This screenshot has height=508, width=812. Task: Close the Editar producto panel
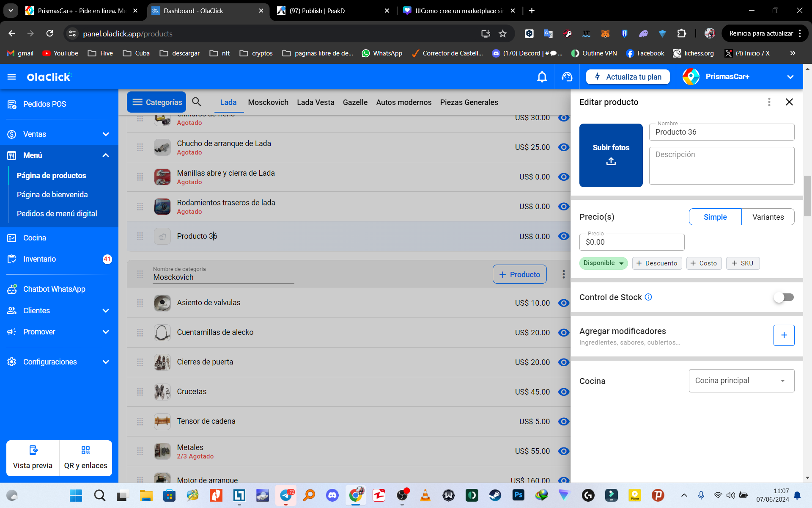click(x=789, y=102)
